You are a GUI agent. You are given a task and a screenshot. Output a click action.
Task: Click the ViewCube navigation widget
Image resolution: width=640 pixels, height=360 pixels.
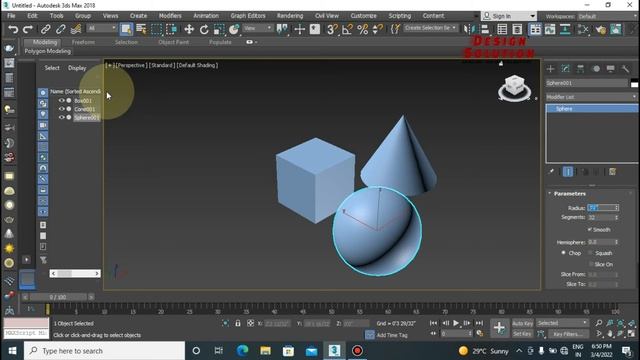(x=514, y=88)
